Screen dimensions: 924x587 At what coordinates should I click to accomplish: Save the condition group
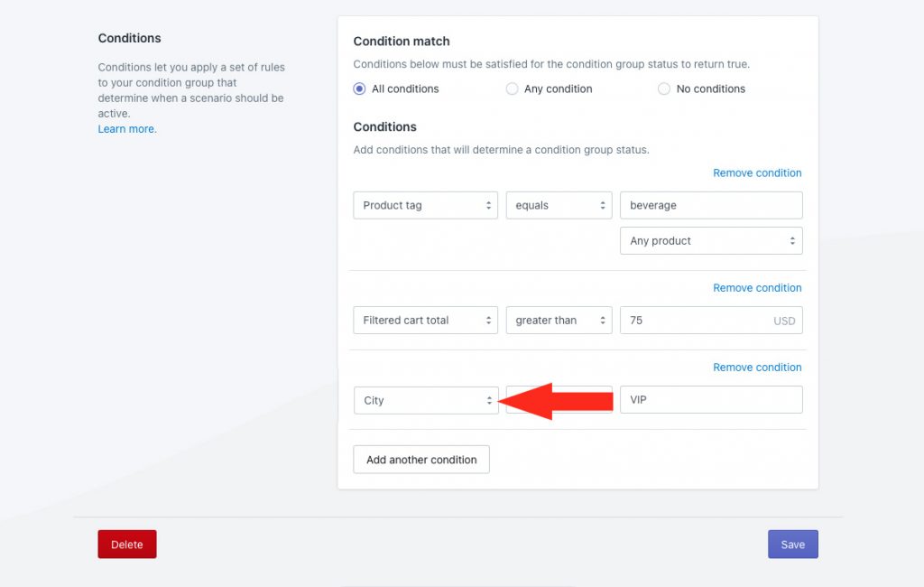[792, 545]
